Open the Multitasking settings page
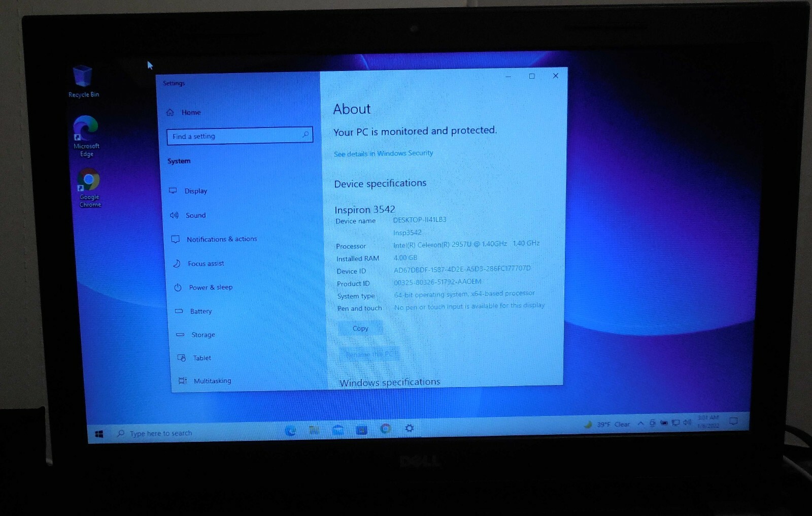 tap(205, 381)
